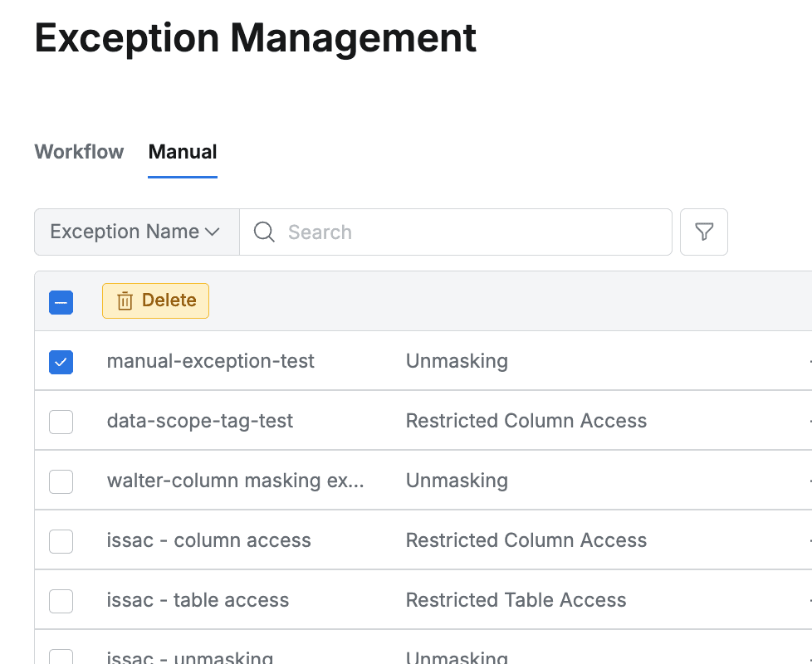The width and height of the screenshot is (812, 664).
Task: Tick the issac - column access checkbox
Action: click(61, 541)
